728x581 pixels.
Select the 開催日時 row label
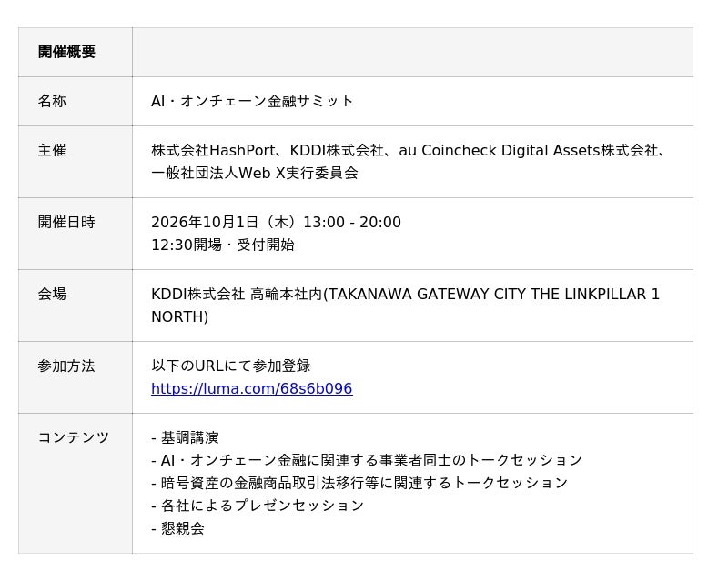[x=66, y=222]
